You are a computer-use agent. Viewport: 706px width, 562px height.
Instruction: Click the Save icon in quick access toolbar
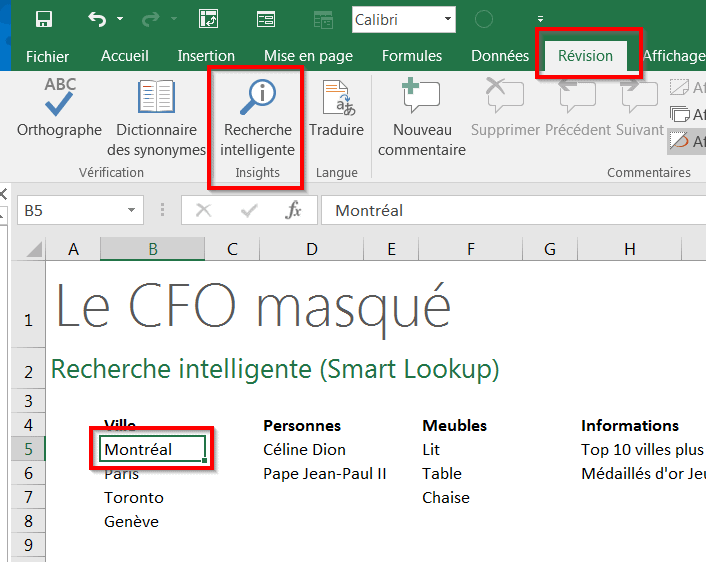[44, 19]
